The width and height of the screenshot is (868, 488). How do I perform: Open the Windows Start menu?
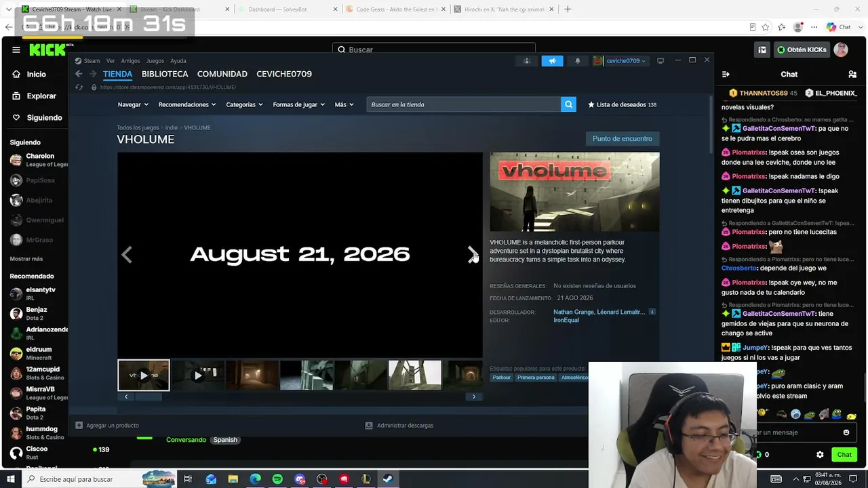click(x=11, y=479)
